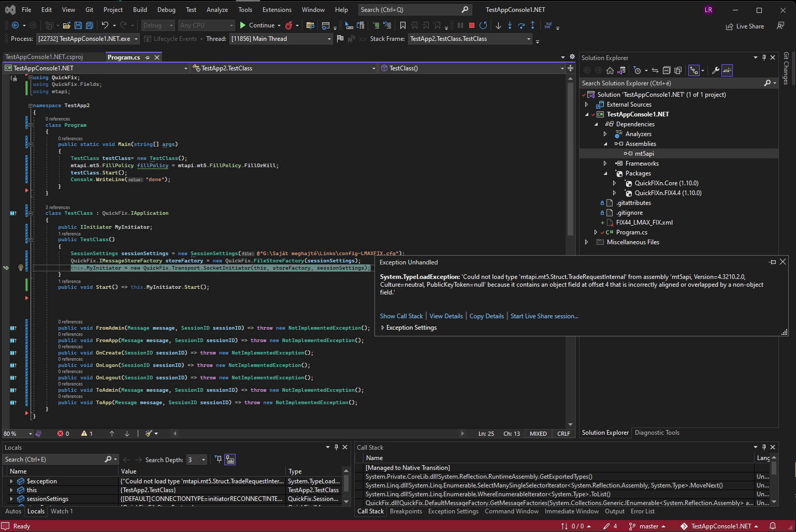
Task: Open the Pending Changes Filter clock icon
Action: point(638,70)
